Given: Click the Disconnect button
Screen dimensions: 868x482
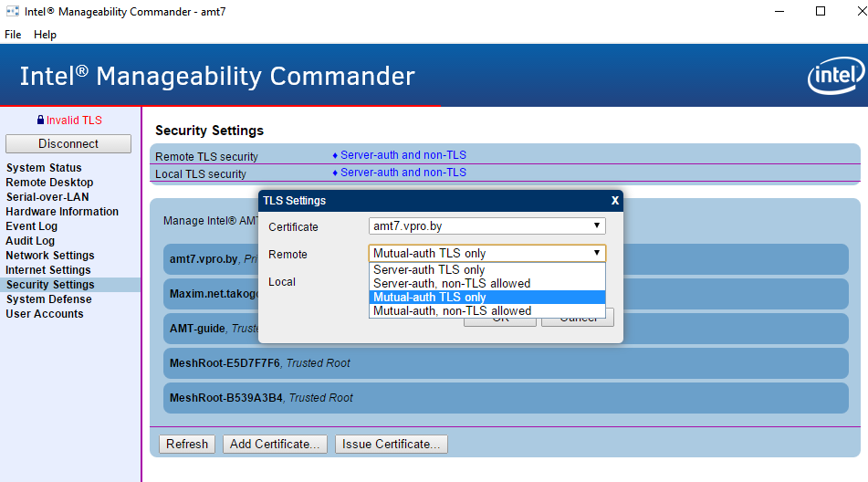Looking at the screenshot, I should 68,144.
